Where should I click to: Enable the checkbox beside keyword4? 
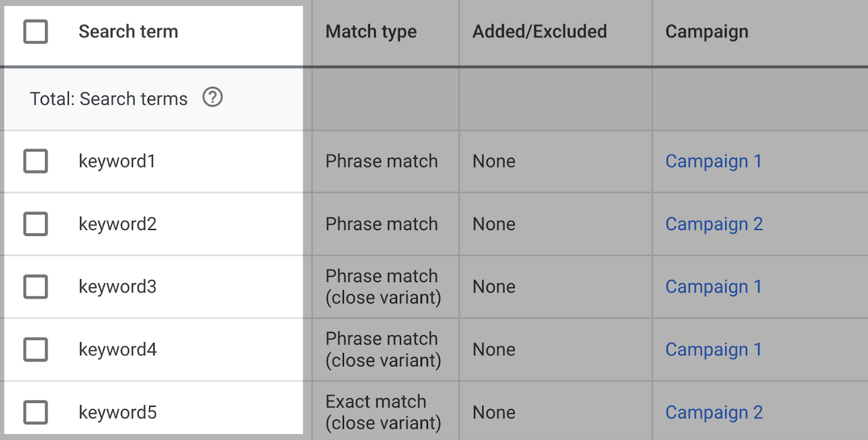(x=35, y=349)
